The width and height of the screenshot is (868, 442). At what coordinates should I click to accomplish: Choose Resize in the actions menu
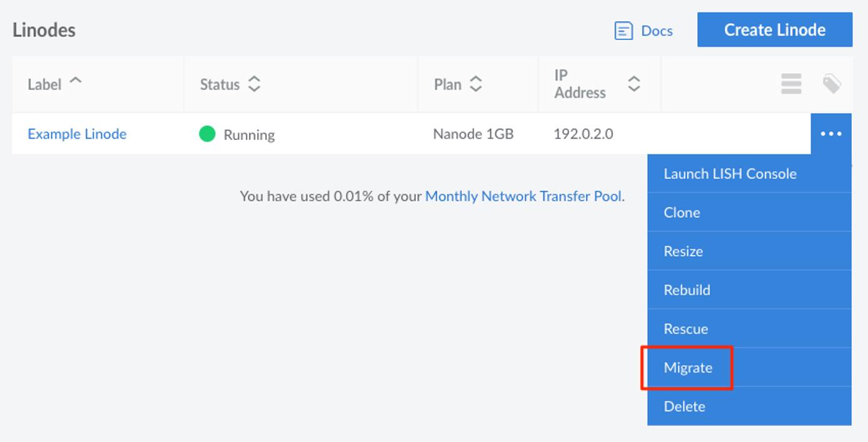[684, 251]
